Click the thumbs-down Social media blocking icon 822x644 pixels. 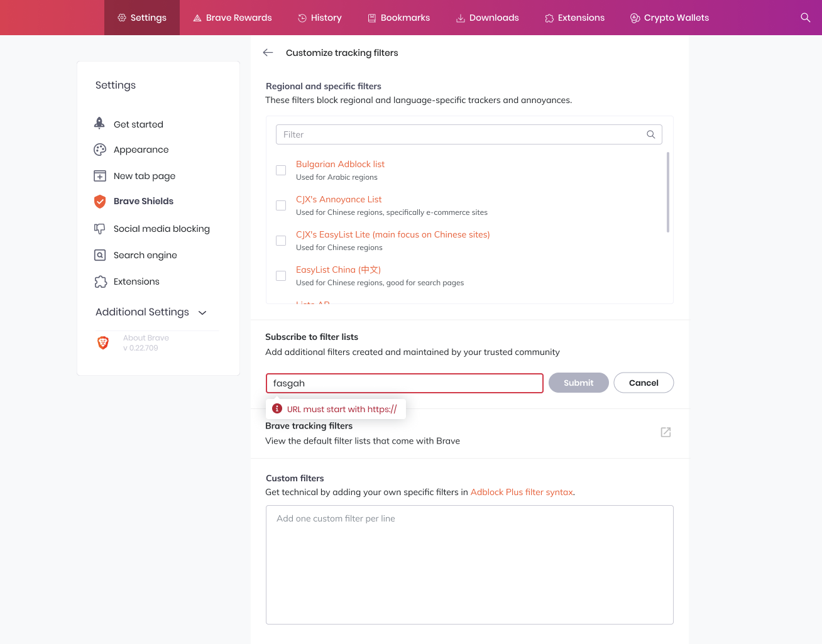[x=100, y=229]
